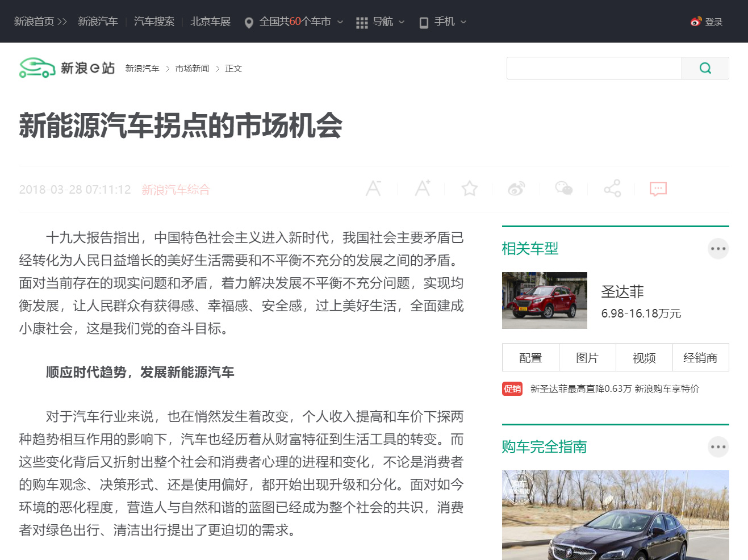748x560 pixels.
Task: Open 新圣达菲最高直降0.63万 promotion link
Action: click(x=581, y=389)
